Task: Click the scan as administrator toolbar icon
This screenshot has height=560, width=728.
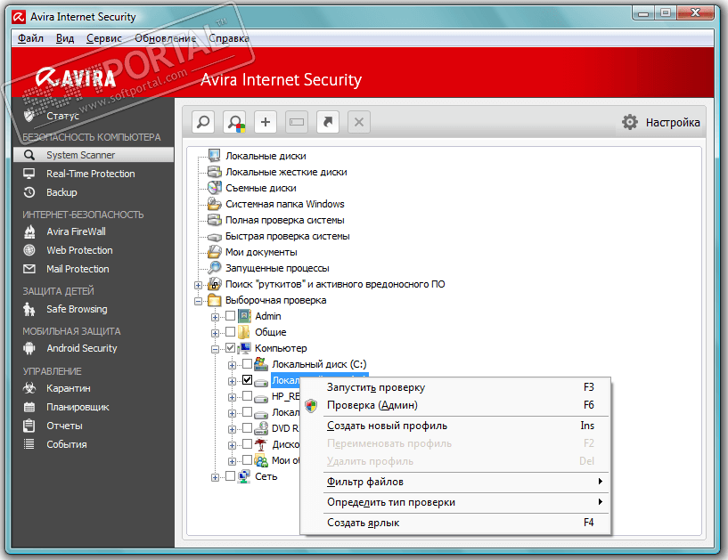Action: (234, 123)
